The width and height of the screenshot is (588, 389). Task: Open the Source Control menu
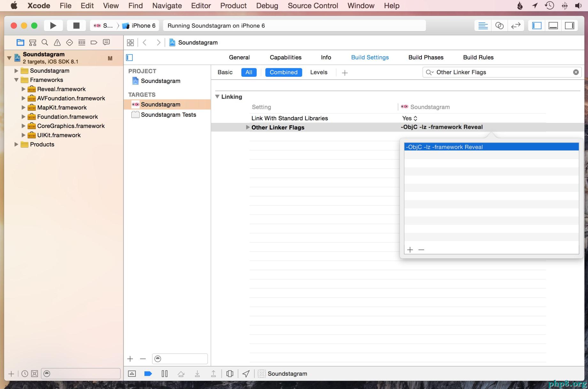point(313,6)
